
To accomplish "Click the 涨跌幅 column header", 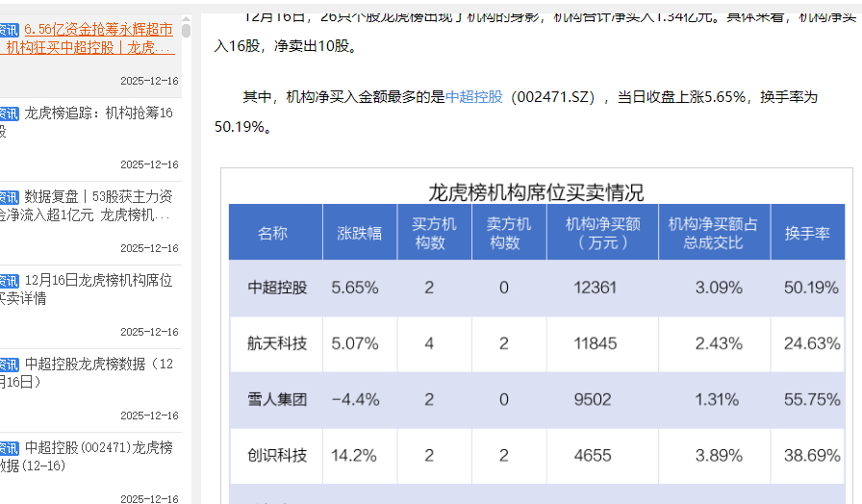I will (360, 233).
